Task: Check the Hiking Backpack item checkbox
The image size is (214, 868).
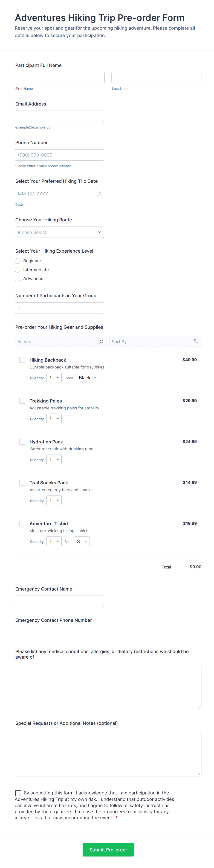Action: coord(22,360)
